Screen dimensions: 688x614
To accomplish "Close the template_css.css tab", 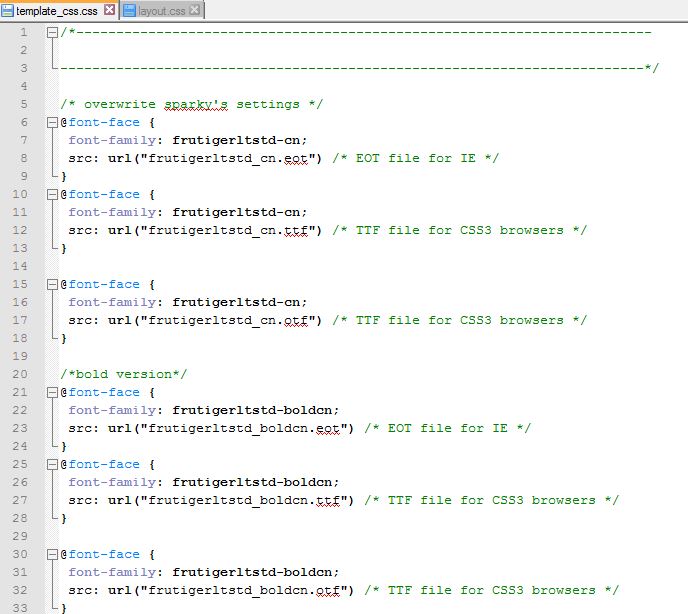I will coord(110,10).
